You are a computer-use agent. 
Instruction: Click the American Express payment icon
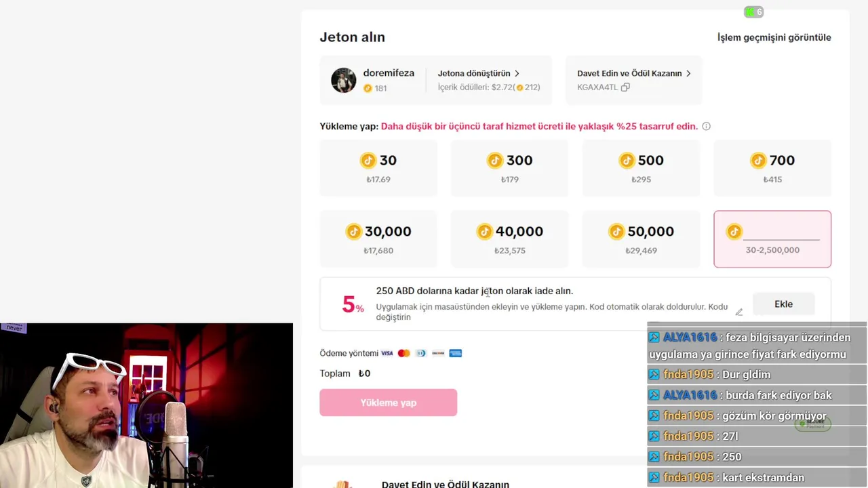point(456,353)
